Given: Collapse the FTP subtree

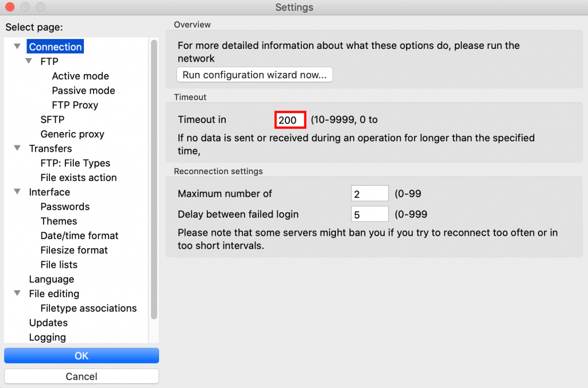Looking at the screenshot, I should coord(28,61).
